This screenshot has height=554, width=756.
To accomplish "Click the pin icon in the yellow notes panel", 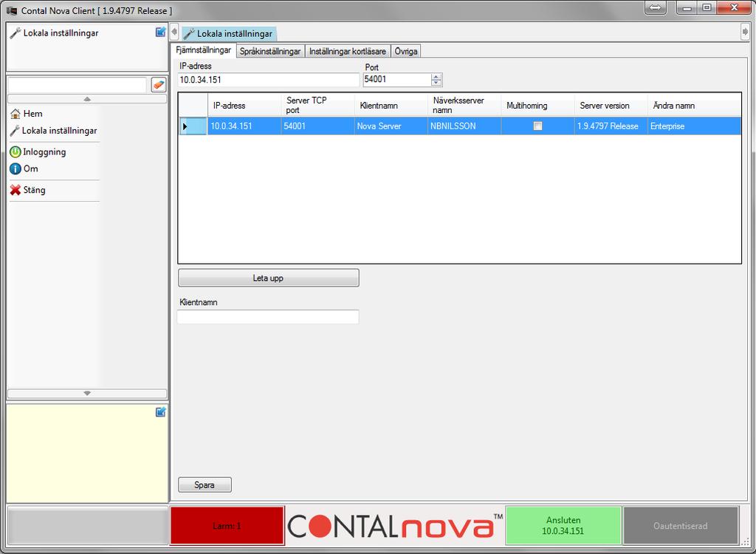I will (x=160, y=411).
